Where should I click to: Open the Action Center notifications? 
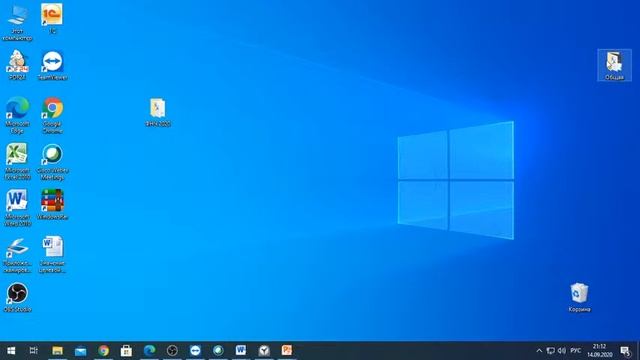(x=625, y=351)
